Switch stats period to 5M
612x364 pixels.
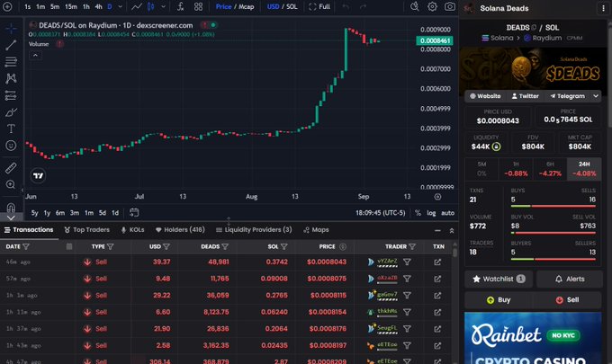point(481,169)
